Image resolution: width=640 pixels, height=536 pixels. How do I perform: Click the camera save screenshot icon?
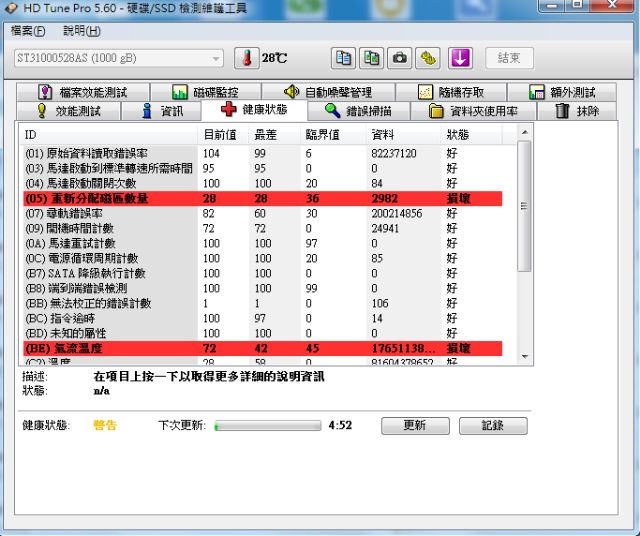pos(400,58)
